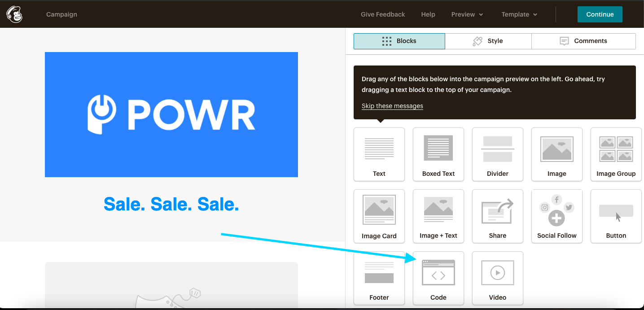
Task: Open the Help link
Action: click(428, 14)
